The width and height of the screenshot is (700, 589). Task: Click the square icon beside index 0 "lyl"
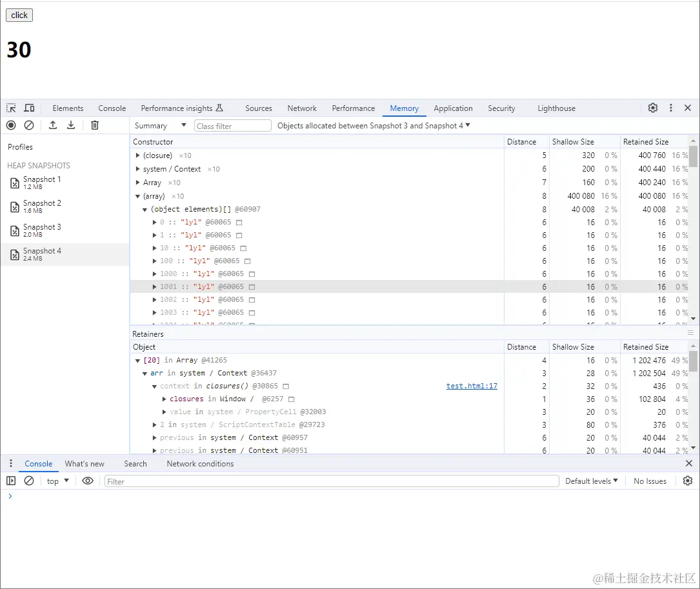tap(239, 223)
